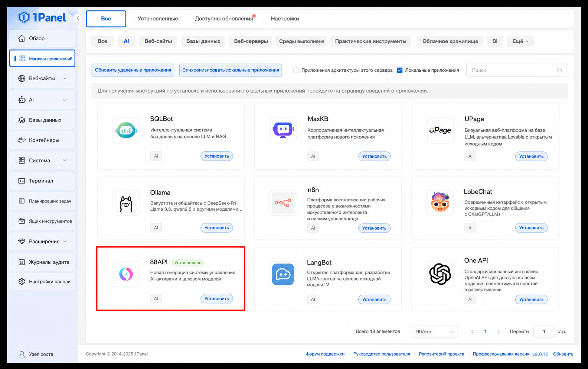The image size is (588, 369).
Task: Go to next page arrow
Action: tap(498, 331)
